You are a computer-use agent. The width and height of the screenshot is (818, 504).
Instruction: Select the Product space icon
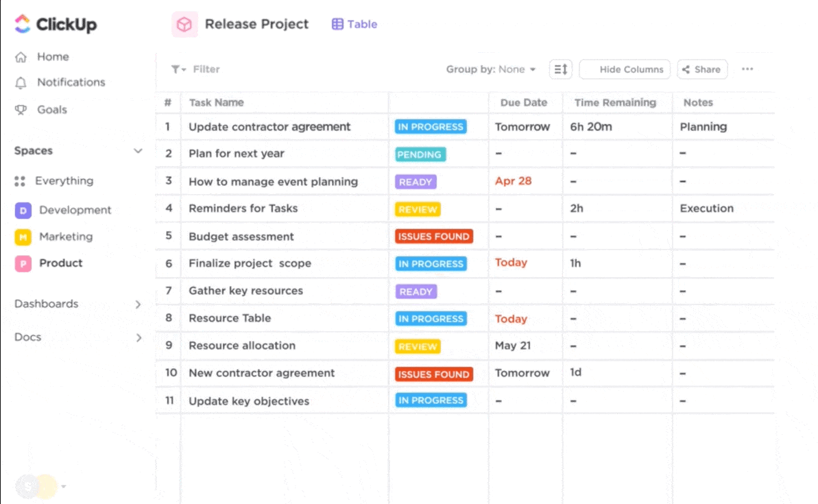(23, 263)
